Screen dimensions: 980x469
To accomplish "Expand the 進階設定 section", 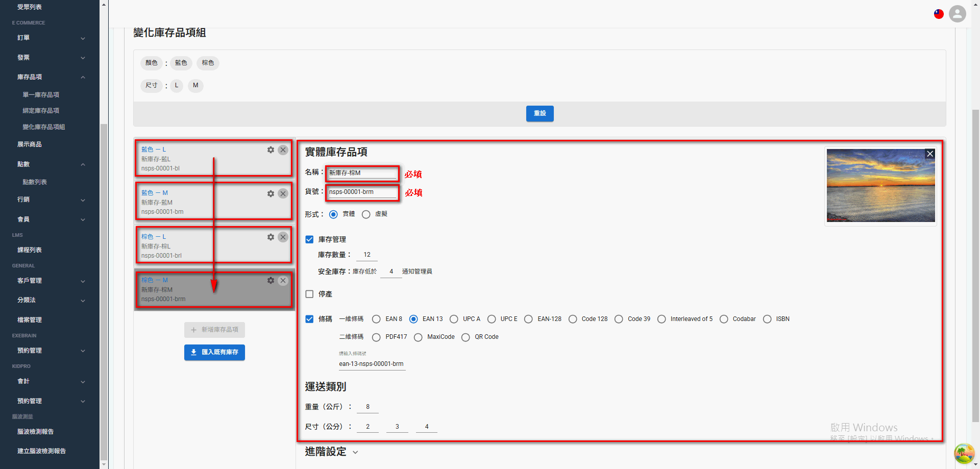I will tap(332, 452).
